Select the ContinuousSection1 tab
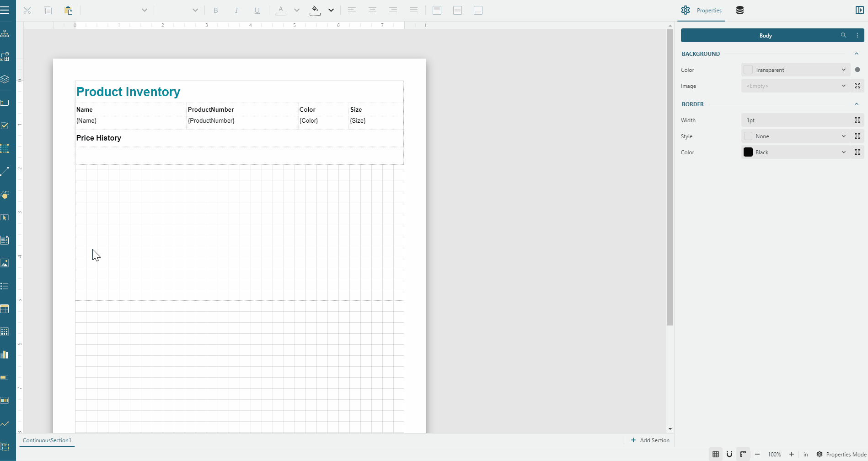The image size is (868, 461). (47, 440)
